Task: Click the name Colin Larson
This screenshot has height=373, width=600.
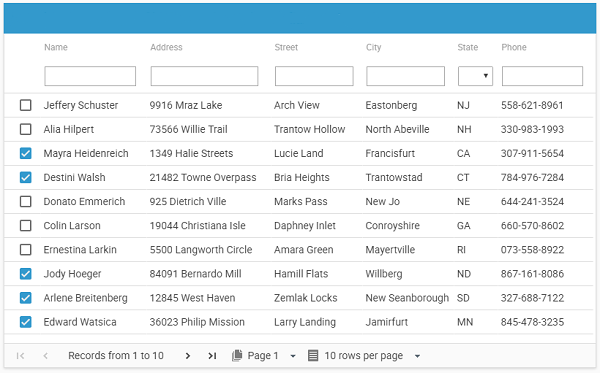Action: (72, 226)
